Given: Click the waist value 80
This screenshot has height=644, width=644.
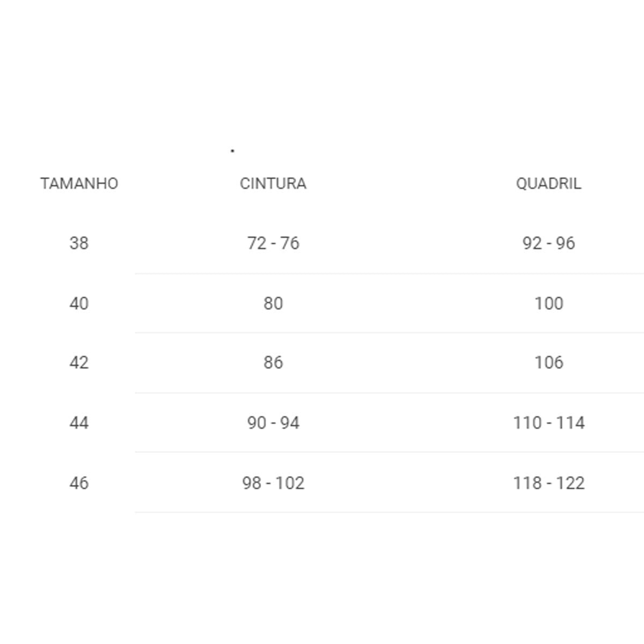Looking at the screenshot, I should coord(273,303).
